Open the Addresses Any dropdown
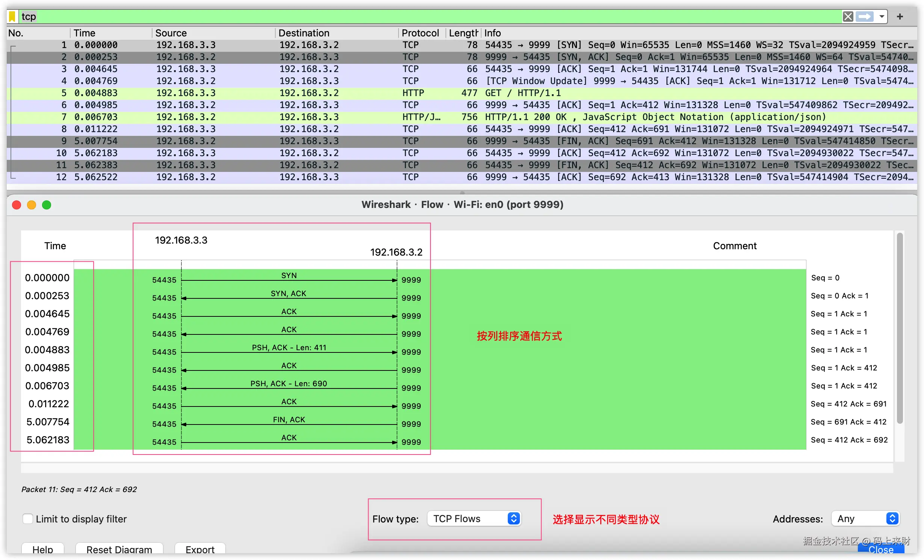This screenshot has height=560, width=924. 865,518
